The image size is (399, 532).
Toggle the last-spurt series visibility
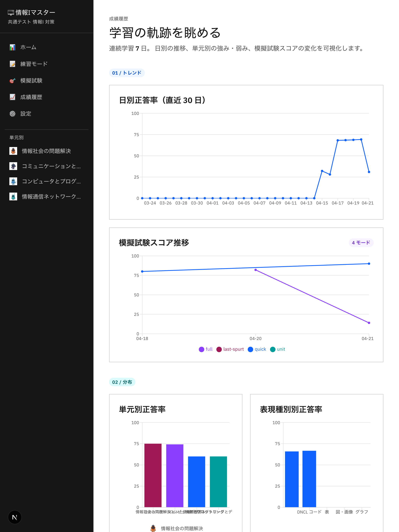(x=230, y=349)
